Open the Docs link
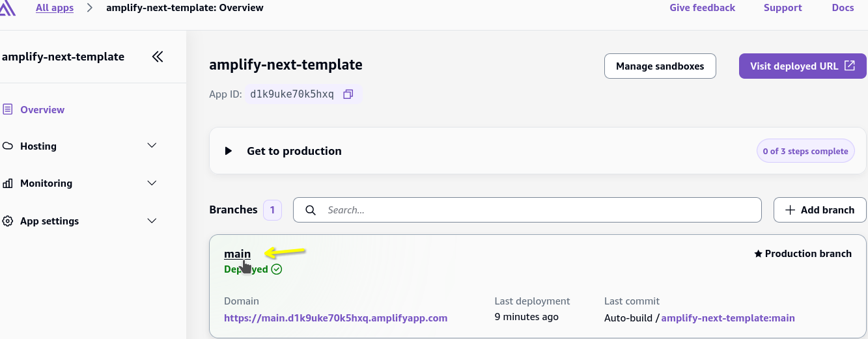868x339 pixels. [x=843, y=8]
